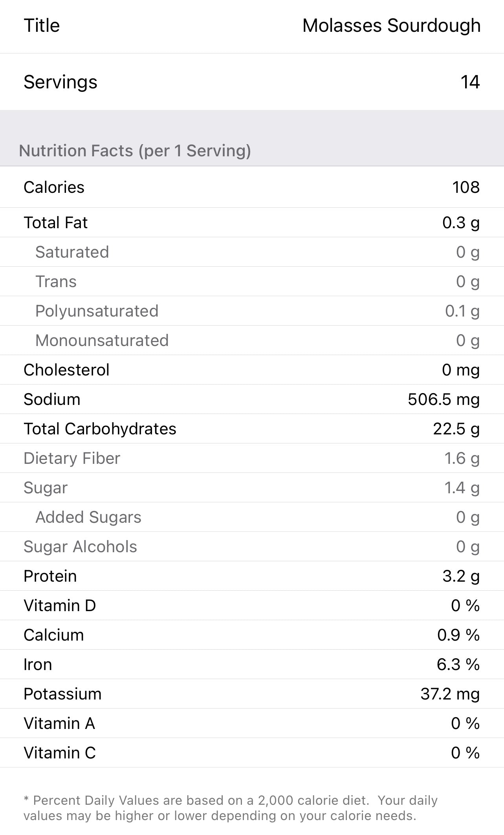Screen dimensions: 504x835
Task: Tap the Potassium 37.2 mg value
Action: coord(450,694)
